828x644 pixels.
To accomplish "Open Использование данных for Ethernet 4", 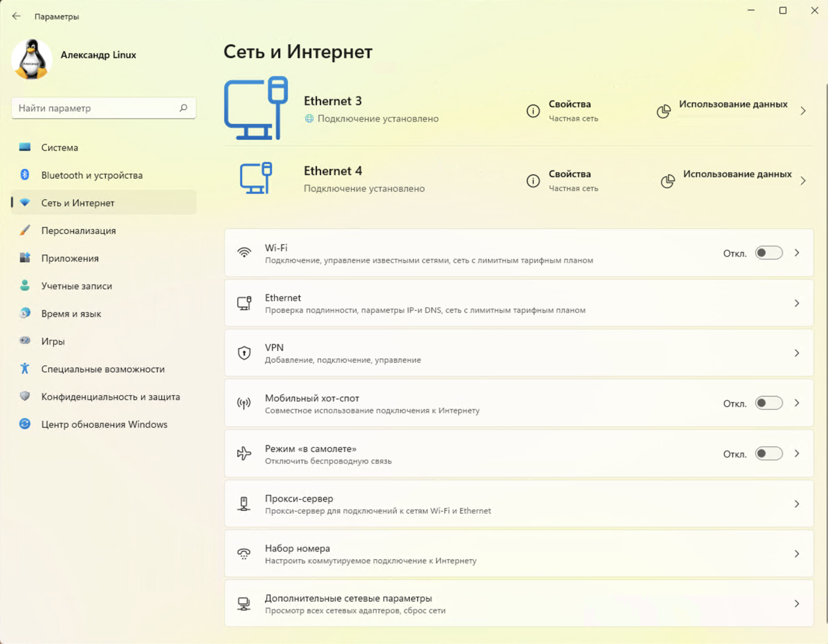I will pos(737,174).
